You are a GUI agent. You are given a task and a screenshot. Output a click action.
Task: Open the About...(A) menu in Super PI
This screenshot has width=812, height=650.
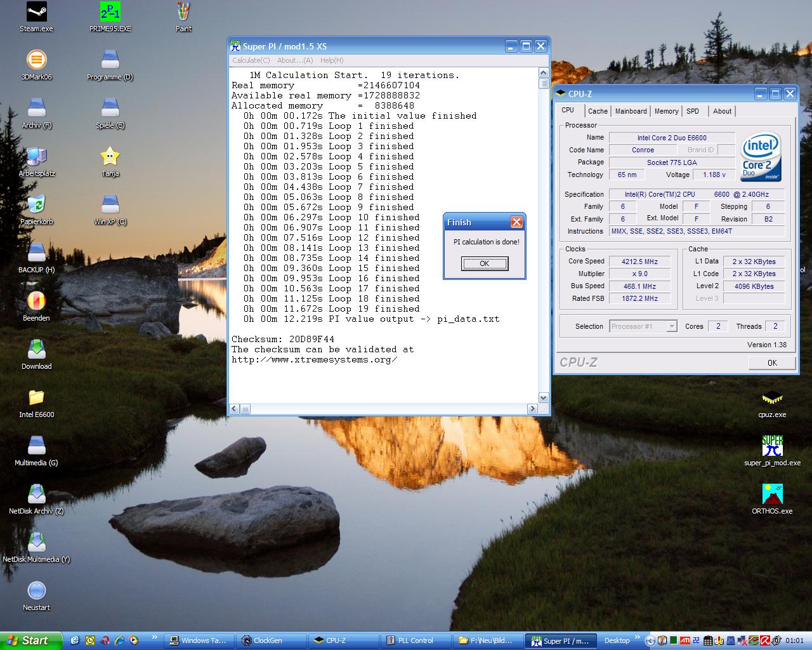pyautogui.click(x=295, y=60)
